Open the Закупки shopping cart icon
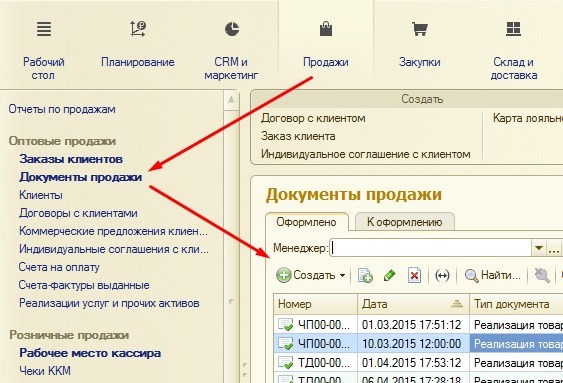The image size is (563, 383). pos(419,29)
